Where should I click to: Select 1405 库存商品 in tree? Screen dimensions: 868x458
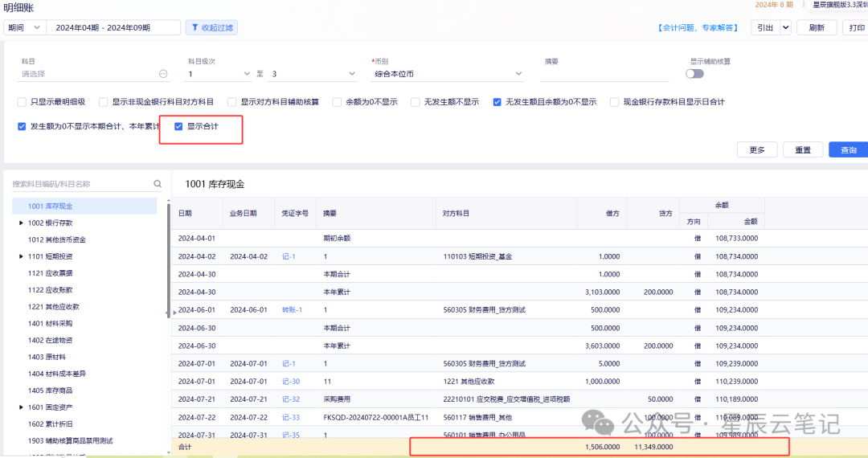[51, 391]
